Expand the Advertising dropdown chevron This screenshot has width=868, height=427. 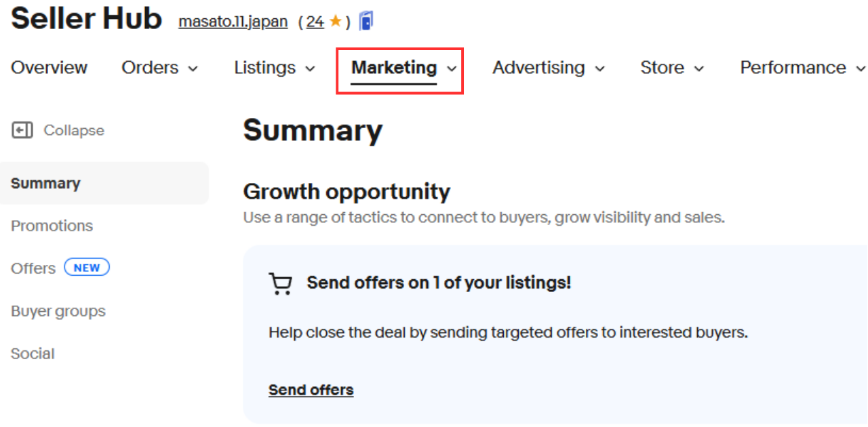(599, 68)
